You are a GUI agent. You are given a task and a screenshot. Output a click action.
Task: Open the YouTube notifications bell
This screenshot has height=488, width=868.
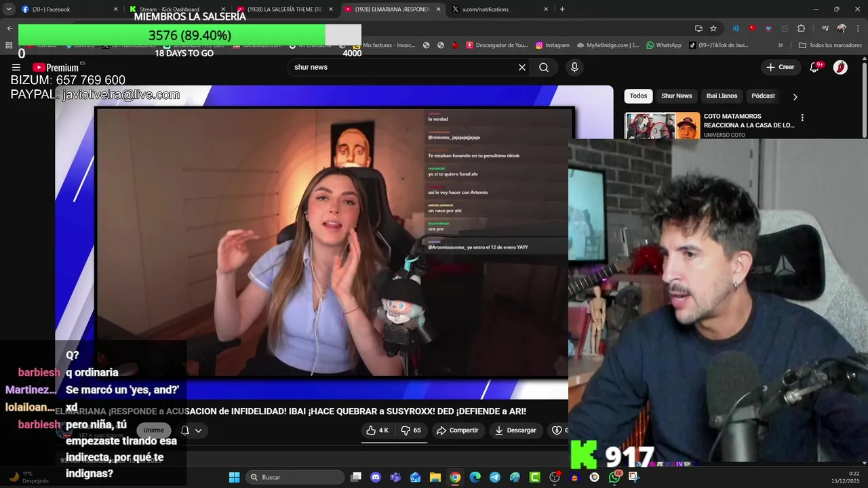[815, 67]
